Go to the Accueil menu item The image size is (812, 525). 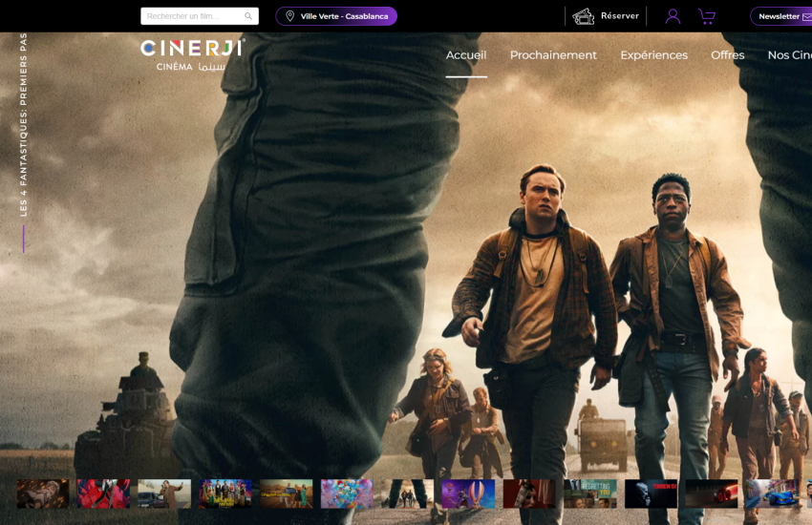point(466,54)
